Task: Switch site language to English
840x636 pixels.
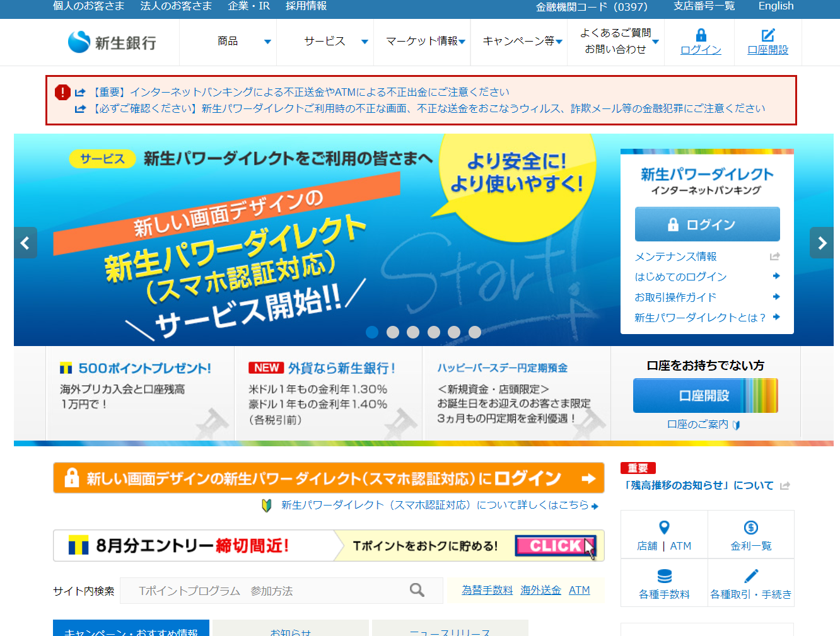Action: tap(776, 6)
